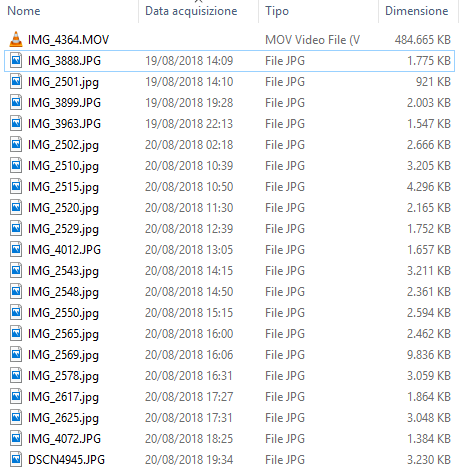Click the date 20/08/2018 13:05
The width and height of the screenshot is (472, 469).
[x=189, y=250]
